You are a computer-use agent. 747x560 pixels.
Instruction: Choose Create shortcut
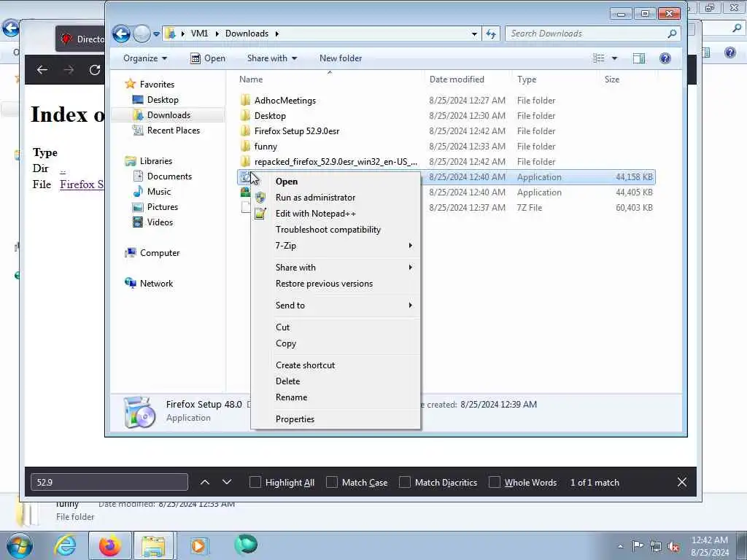336,365
